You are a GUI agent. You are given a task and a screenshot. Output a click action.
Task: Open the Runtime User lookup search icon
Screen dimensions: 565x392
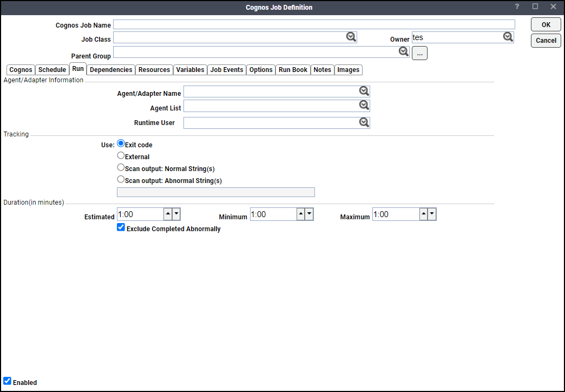pyautogui.click(x=364, y=122)
